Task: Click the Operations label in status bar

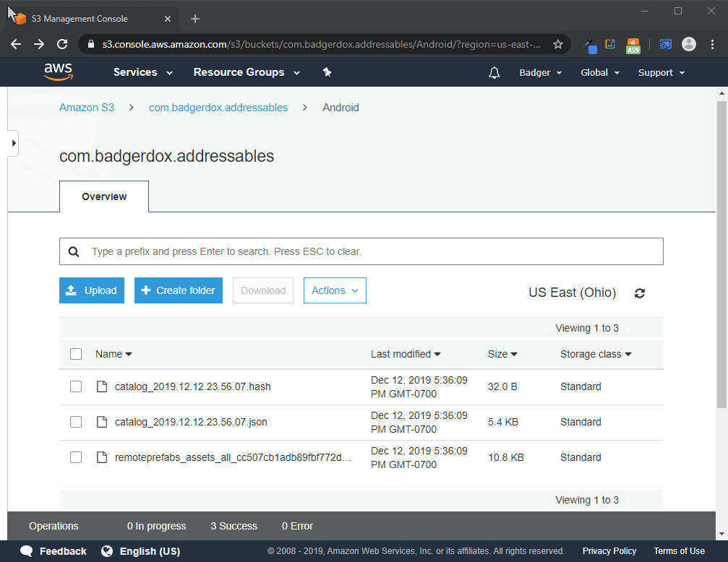Action: 53,526
